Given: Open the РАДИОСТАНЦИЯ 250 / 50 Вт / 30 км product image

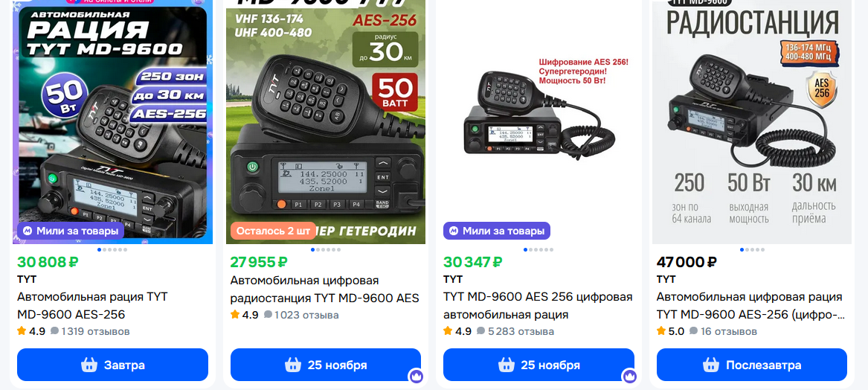Looking at the screenshot, I should pos(752,122).
